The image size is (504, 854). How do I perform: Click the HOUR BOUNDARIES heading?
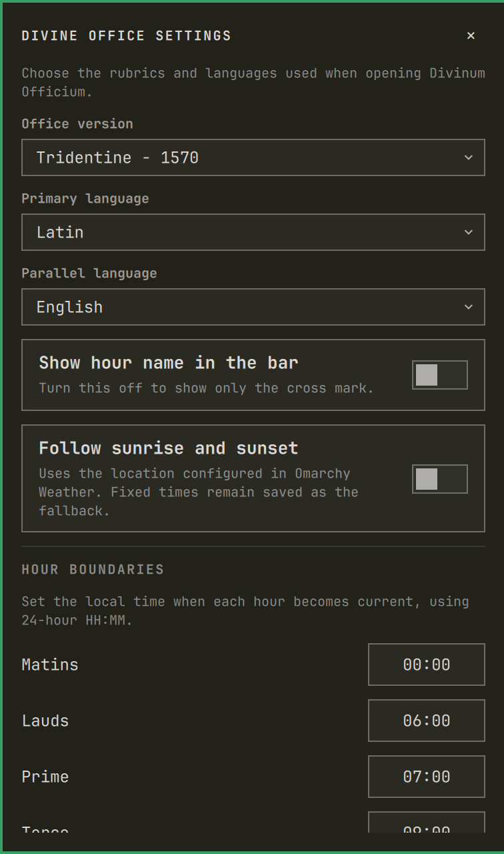(x=93, y=570)
